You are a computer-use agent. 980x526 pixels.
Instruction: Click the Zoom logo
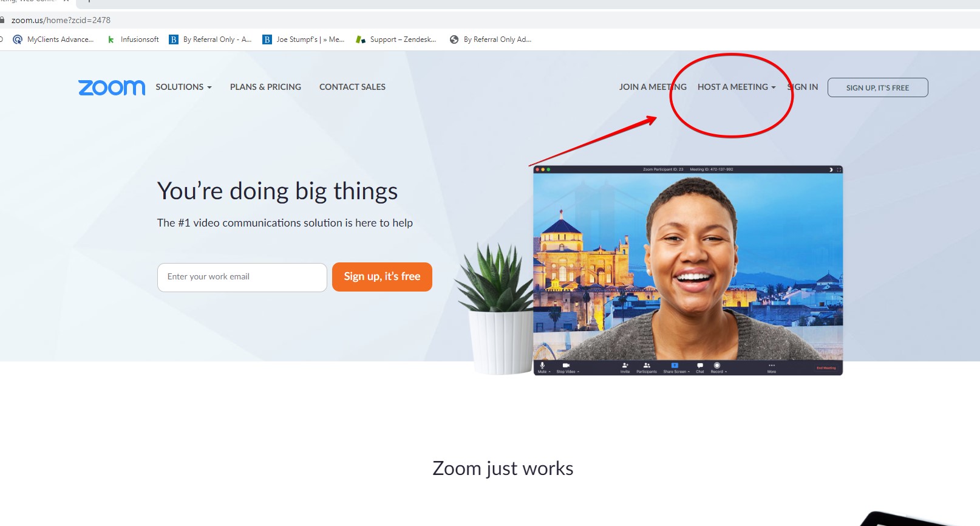[112, 87]
